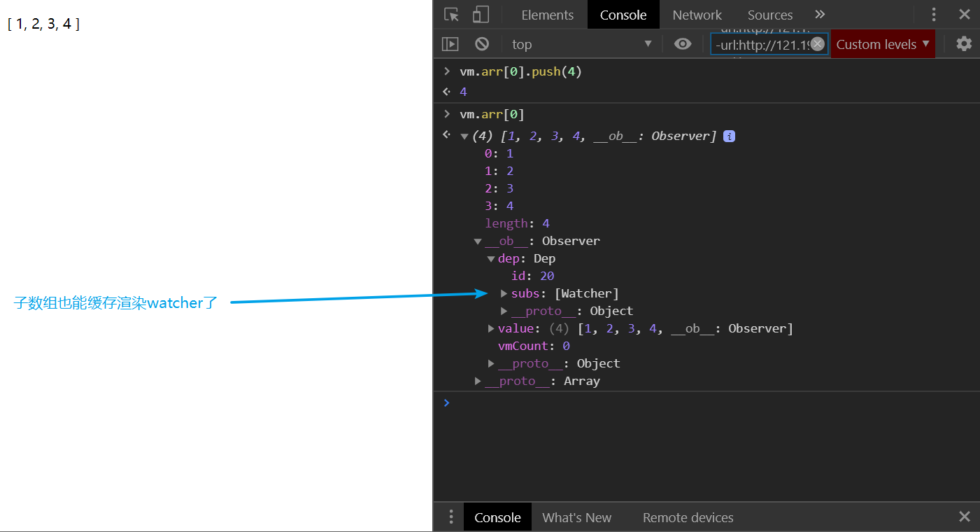
Task: Click the "length: 4" property
Action: 518,223
